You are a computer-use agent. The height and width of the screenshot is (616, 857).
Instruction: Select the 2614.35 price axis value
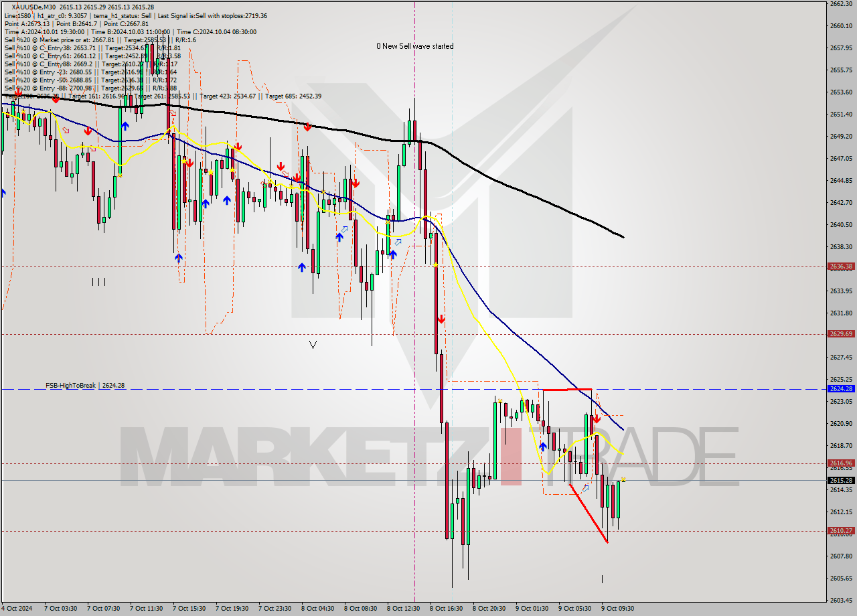841,489
